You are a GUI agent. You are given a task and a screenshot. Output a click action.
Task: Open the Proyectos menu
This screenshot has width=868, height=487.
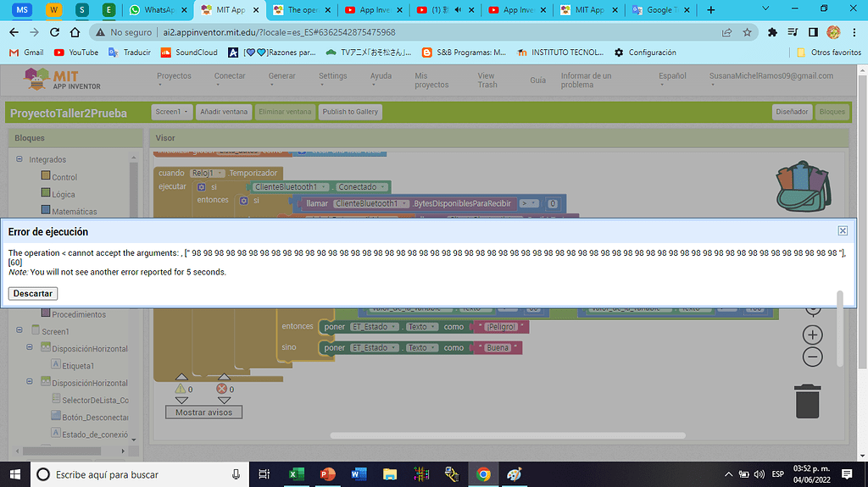coord(174,76)
